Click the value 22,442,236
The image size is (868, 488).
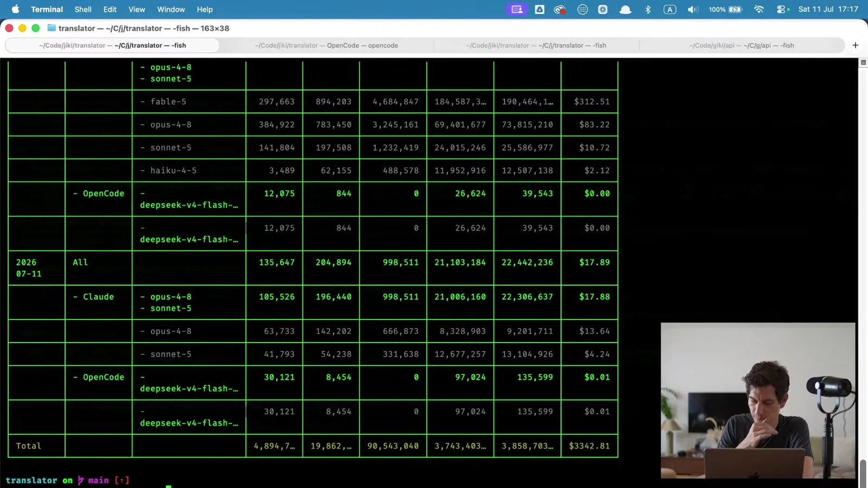click(x=527, y=262)
